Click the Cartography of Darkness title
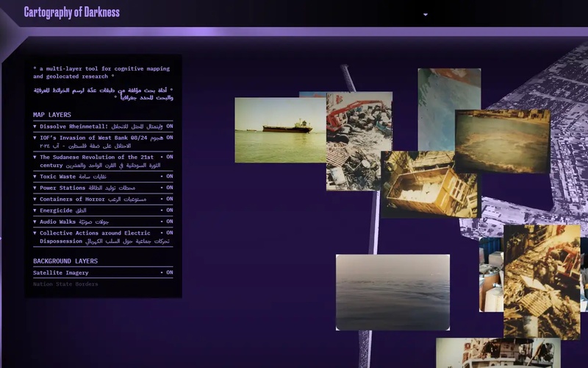This screenshot has height=368, width=588. coord(71,13)
